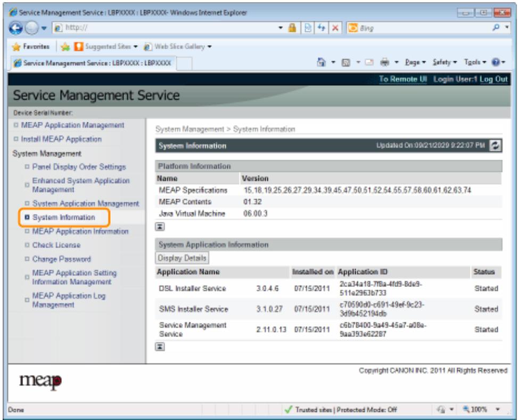Open the Page menu
The width and height of the screenshot is (518, 420).
[x=415, y=62]
